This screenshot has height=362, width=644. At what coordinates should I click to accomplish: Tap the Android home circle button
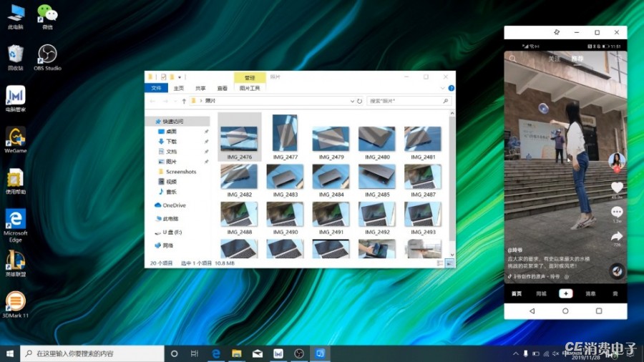point(565,311)
